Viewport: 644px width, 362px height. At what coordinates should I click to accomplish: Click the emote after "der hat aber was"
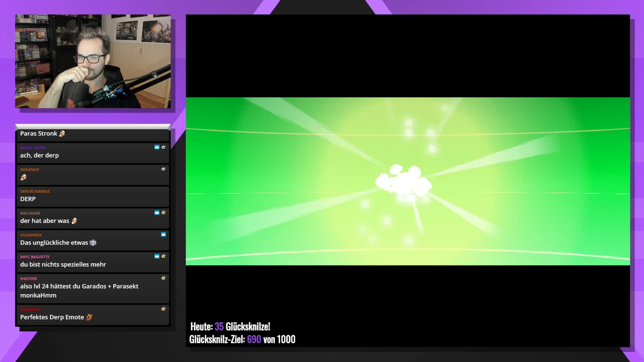click(x=74, y=221)
